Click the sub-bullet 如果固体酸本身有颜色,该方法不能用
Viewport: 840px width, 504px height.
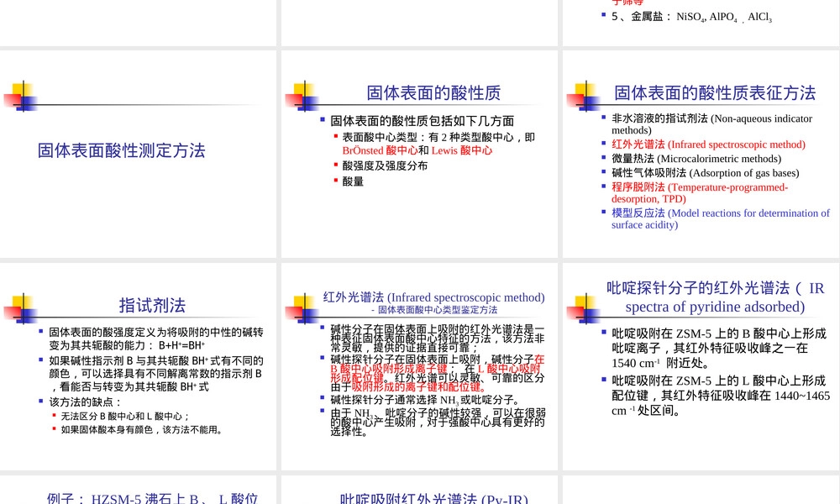(x=142, y=429)
